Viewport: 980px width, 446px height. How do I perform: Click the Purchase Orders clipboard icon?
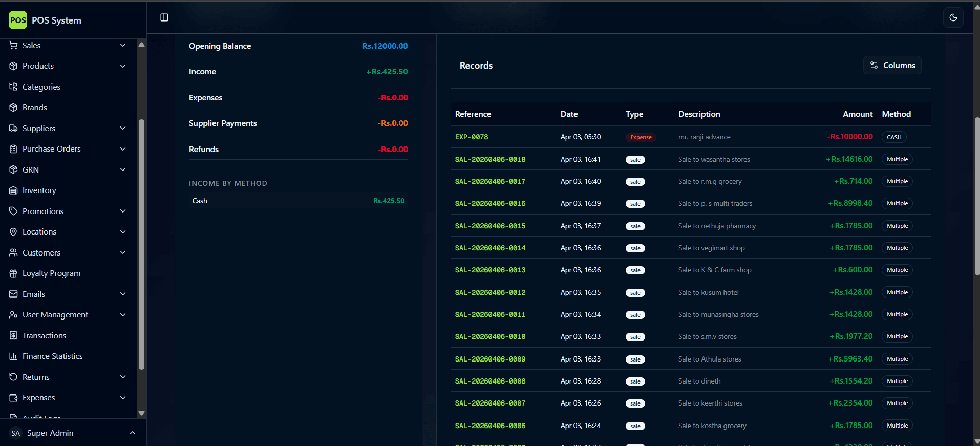click(13, 149)
